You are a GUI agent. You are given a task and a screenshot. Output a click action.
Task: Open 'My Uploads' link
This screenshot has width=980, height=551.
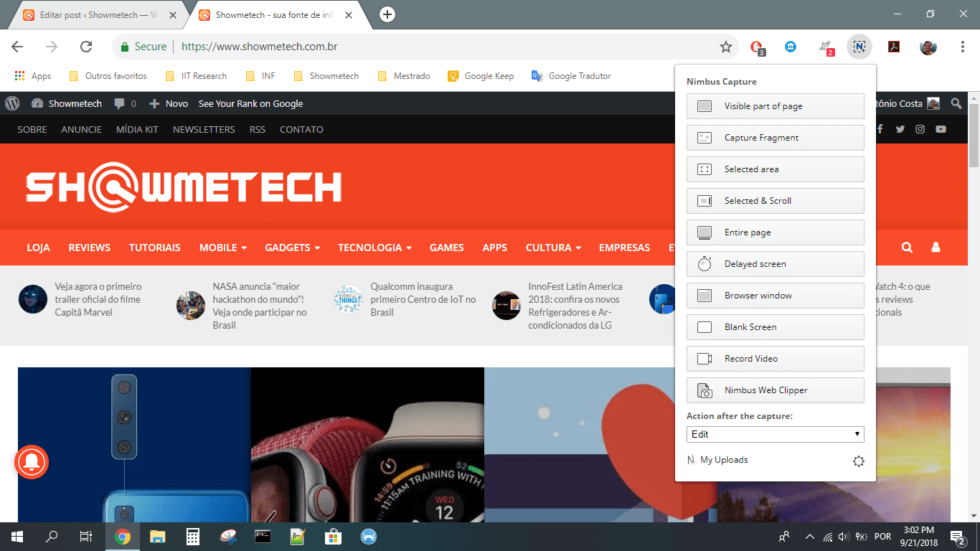coord(717,460)
